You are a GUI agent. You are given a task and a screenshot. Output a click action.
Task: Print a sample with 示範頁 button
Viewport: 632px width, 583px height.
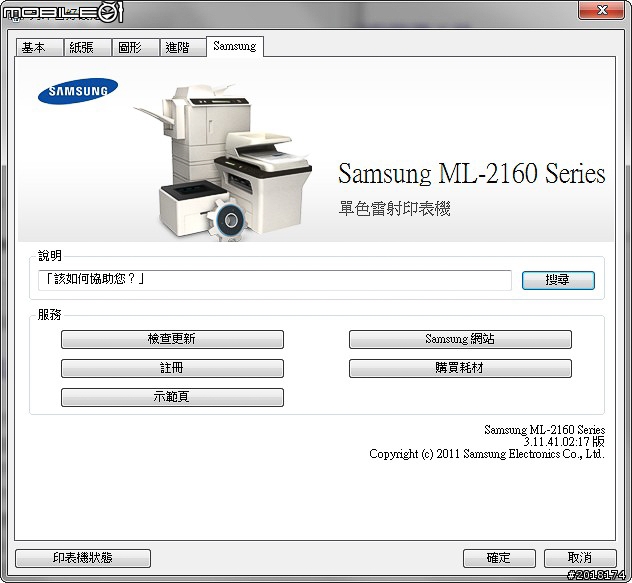[172, 397]
